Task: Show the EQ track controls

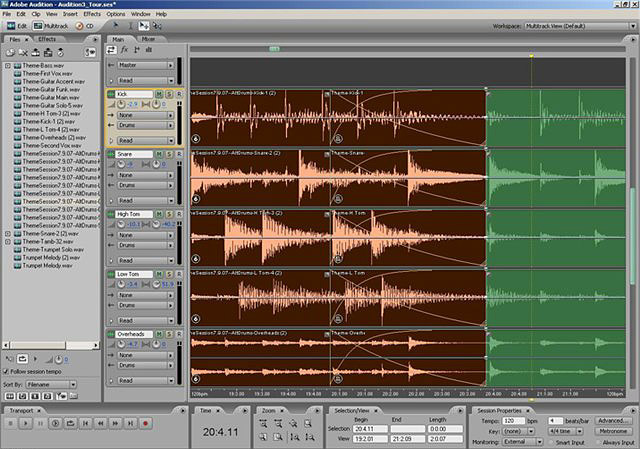Action: coord(149,49)
